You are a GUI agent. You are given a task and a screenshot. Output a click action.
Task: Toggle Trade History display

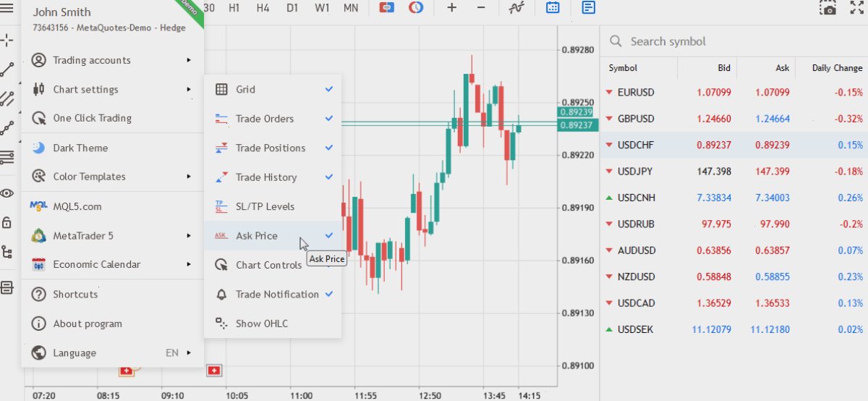(273, 177)
